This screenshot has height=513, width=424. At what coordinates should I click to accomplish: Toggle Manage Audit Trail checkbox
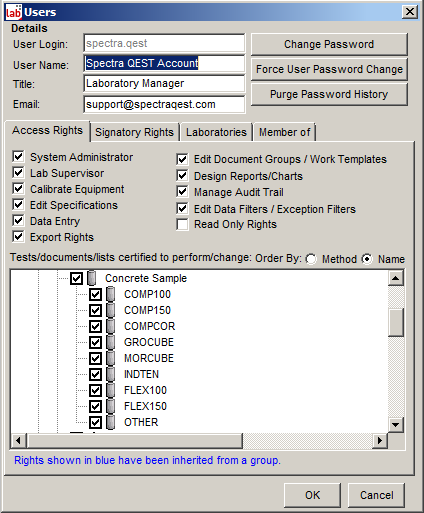pos(182,192)
